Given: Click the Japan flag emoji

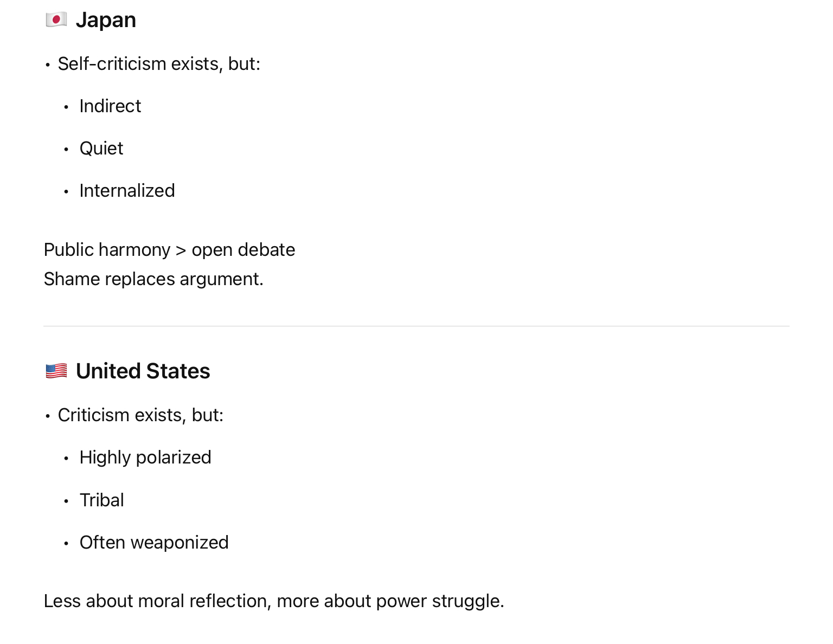Looking at the screenshot, I should coord(56,20).
